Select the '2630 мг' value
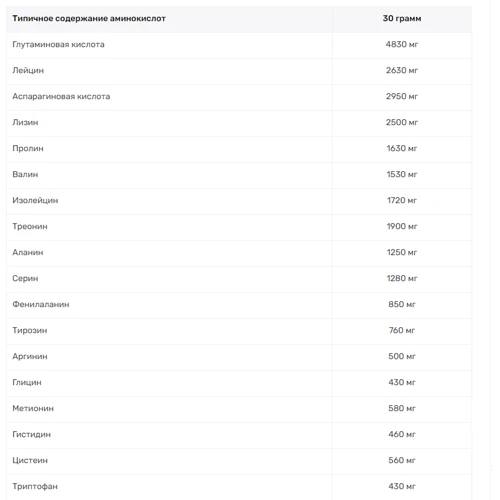Viewport: 500px width, 500px height. tap(402, 70)
